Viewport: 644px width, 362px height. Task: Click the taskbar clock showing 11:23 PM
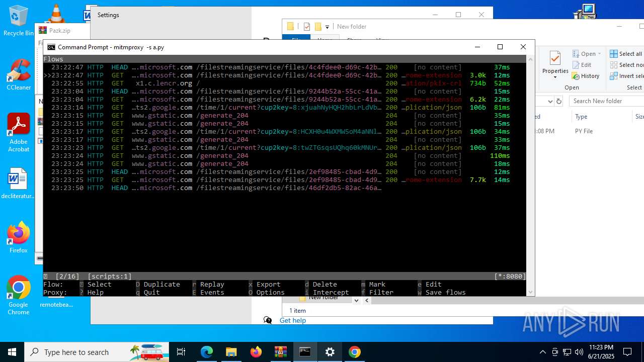pos(602,352)
